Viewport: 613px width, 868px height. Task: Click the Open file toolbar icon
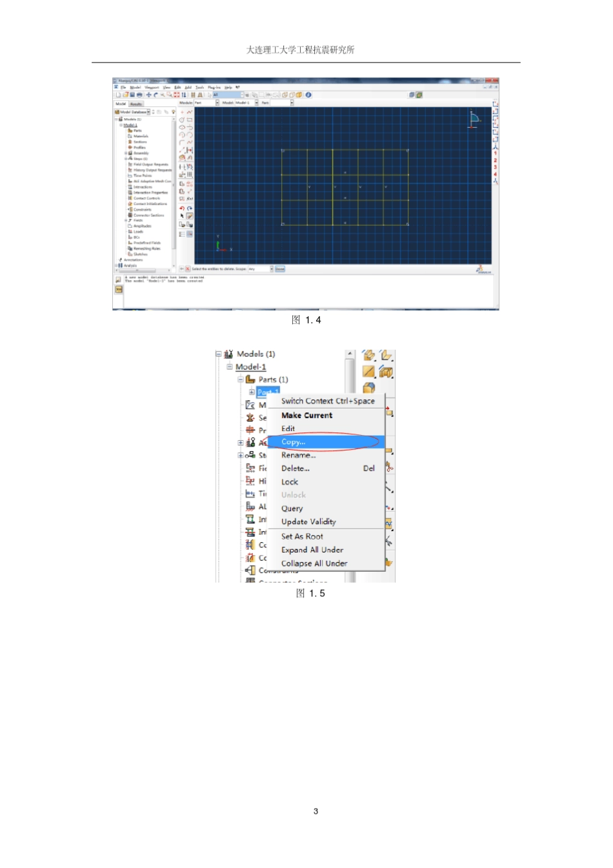[126, 95]
